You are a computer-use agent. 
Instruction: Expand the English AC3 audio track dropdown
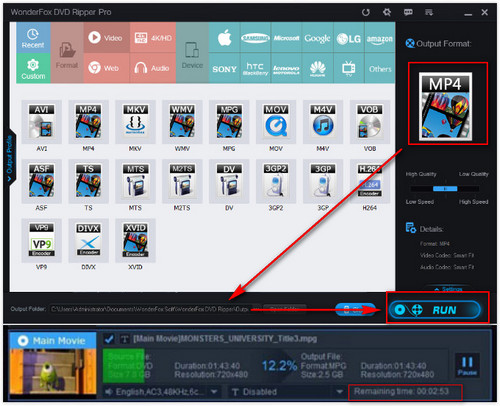click(x=214, y=392)
